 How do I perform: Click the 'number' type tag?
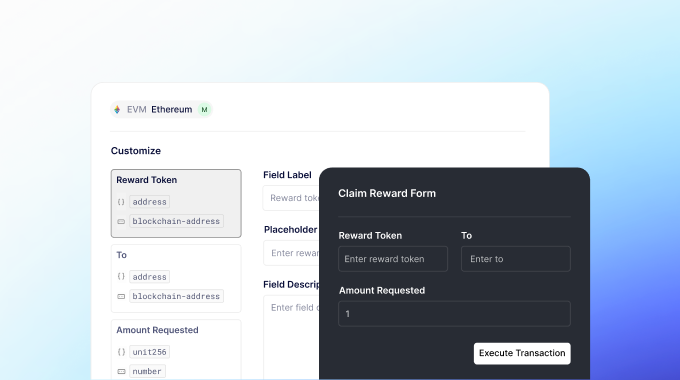pyautogui.click(x=147, y=371)
